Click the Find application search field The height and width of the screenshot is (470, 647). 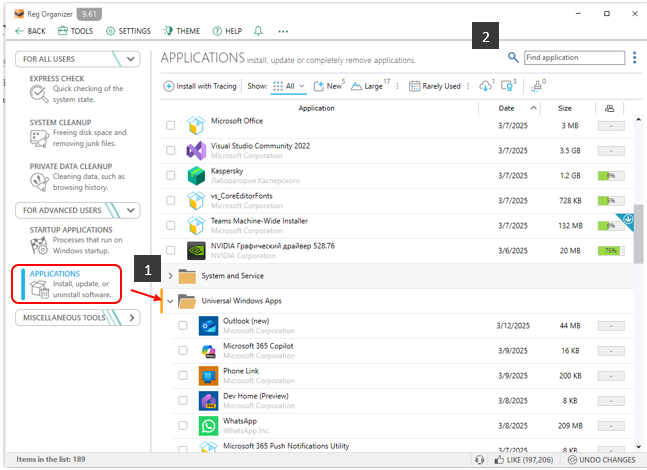(574, 57)
